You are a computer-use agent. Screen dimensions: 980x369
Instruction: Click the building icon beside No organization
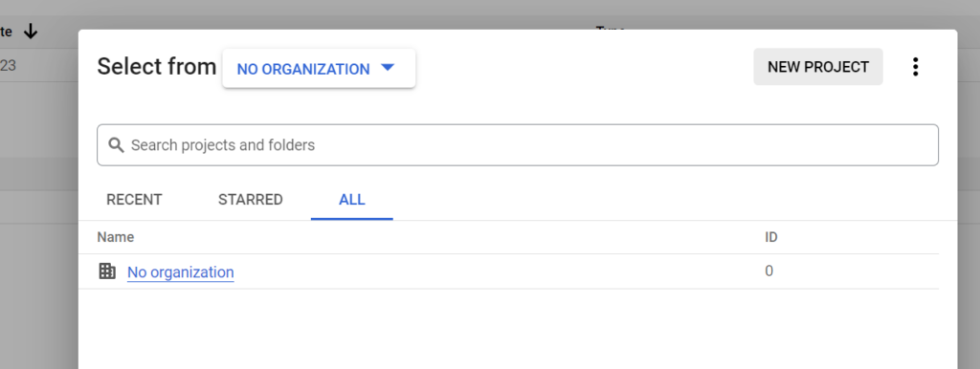[107, 271]
